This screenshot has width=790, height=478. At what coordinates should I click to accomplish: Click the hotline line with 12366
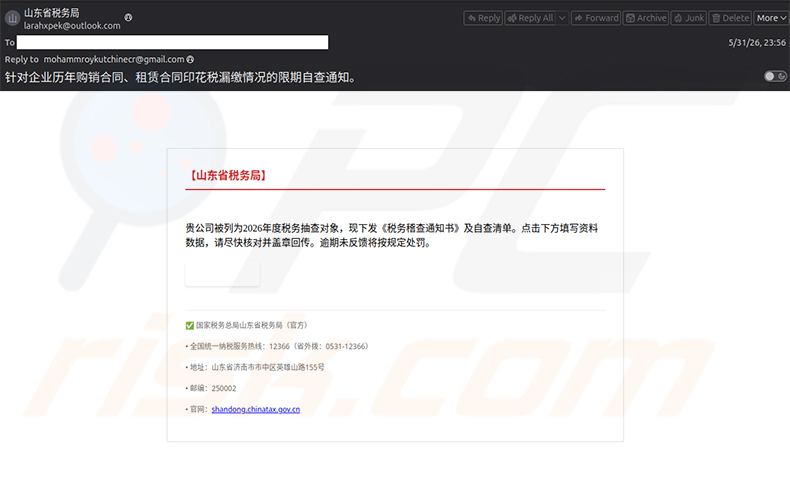[279, 346]
